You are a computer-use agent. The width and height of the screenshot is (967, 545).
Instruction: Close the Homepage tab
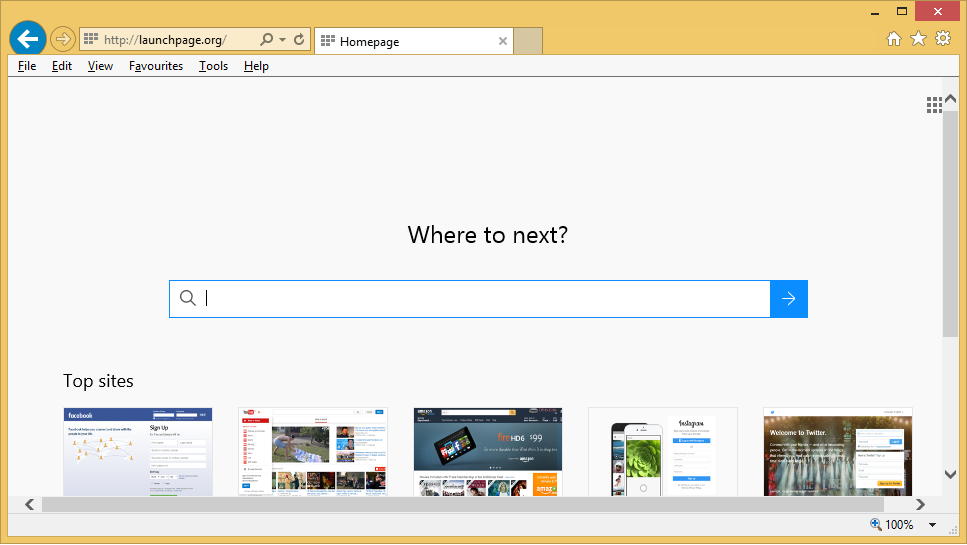click(503, 42)
